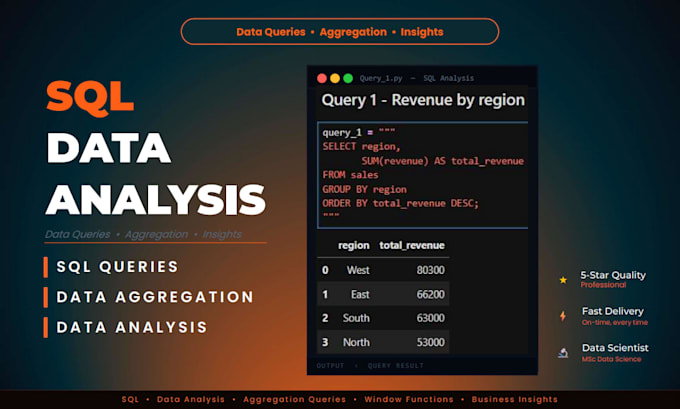Screen dimensions: 680x409
Task: Click the 'SQL QUERIES' bullet item
Action: [x=117, y=267]
